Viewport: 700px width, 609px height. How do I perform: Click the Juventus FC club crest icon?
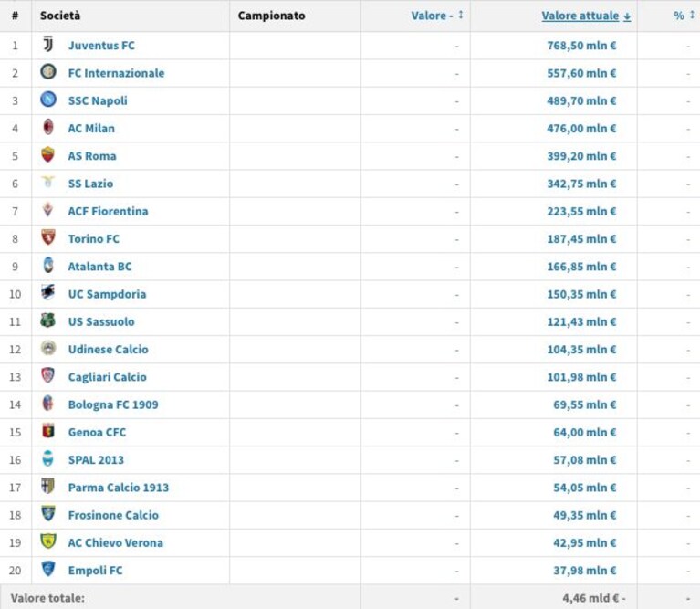click(x=47, y=44)
